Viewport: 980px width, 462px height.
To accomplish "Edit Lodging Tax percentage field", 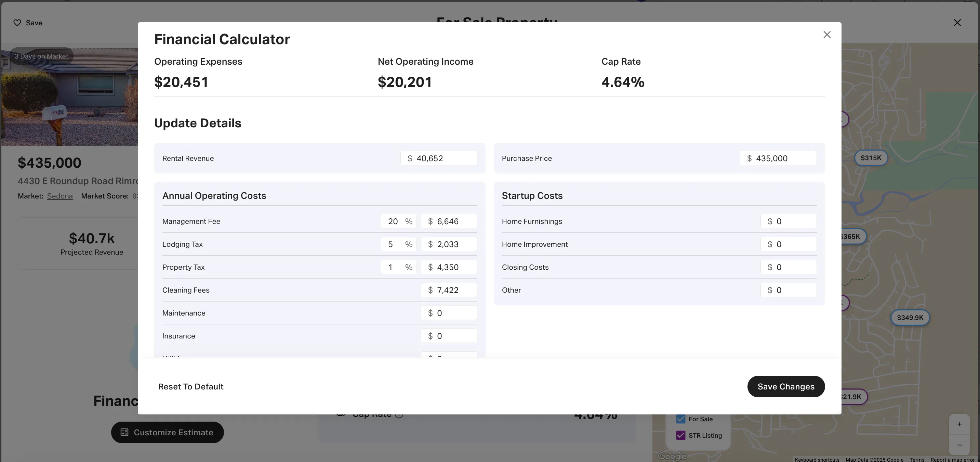I will point(399,244).
